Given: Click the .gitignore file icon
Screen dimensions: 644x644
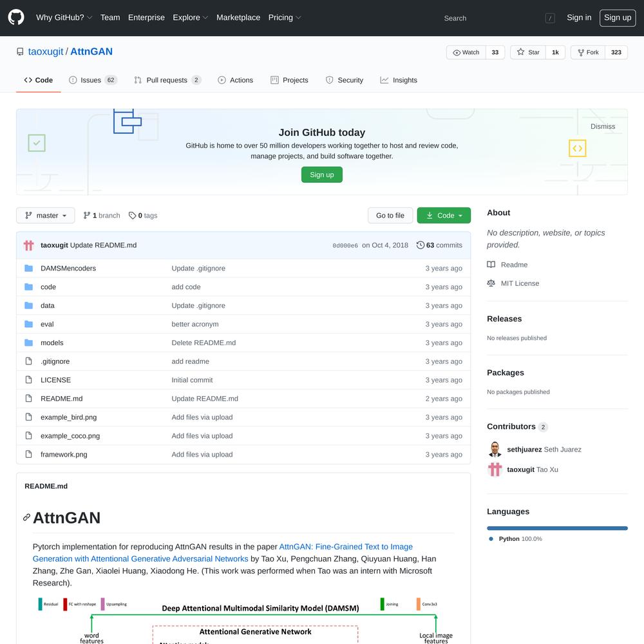Looking at the screenshot, I should [29, 361].
